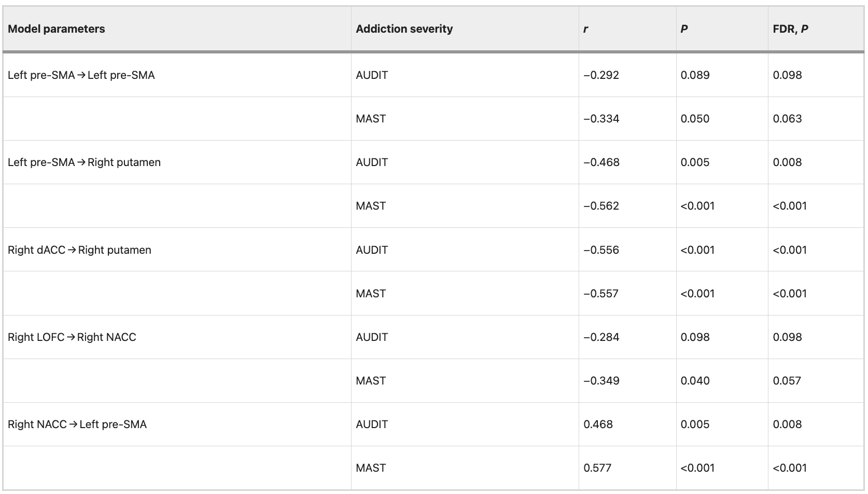Select the correlation value −0.562
This screenshot has width=868, height=494.
coord(601,206)
